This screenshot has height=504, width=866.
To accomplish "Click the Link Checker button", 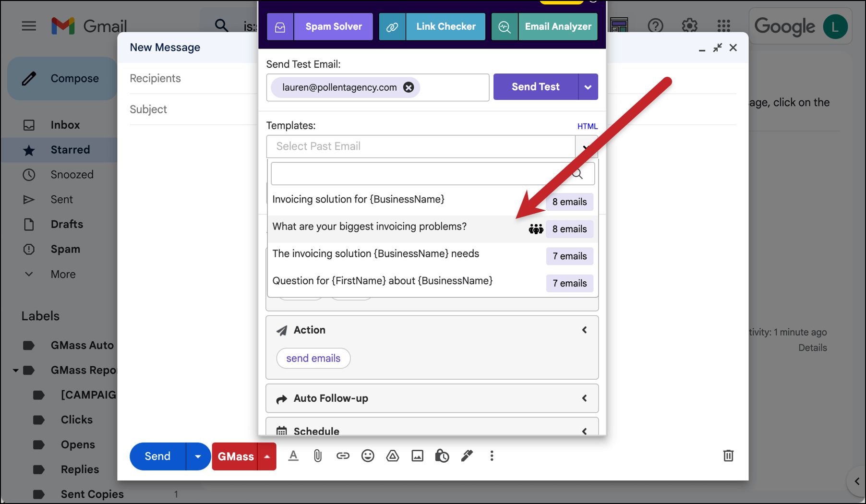I will (x=446, y=27).
